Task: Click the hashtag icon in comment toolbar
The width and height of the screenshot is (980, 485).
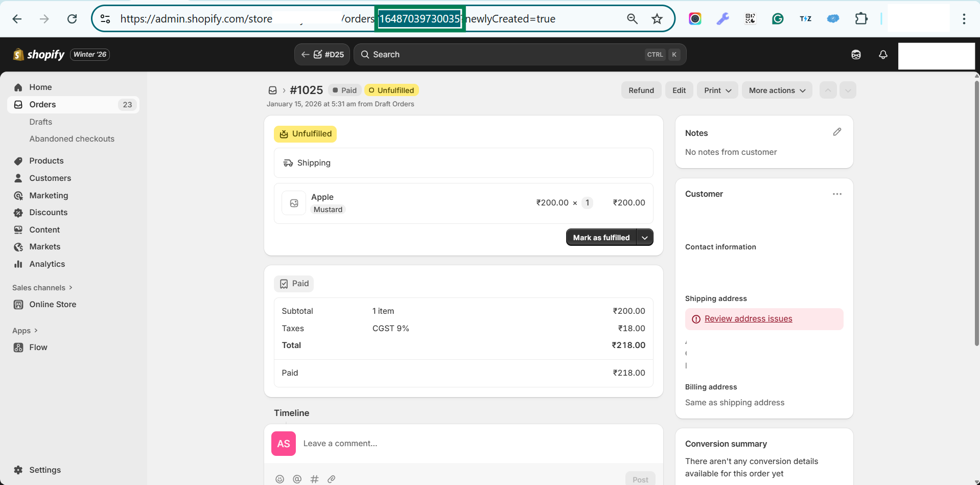Action: 314,479
